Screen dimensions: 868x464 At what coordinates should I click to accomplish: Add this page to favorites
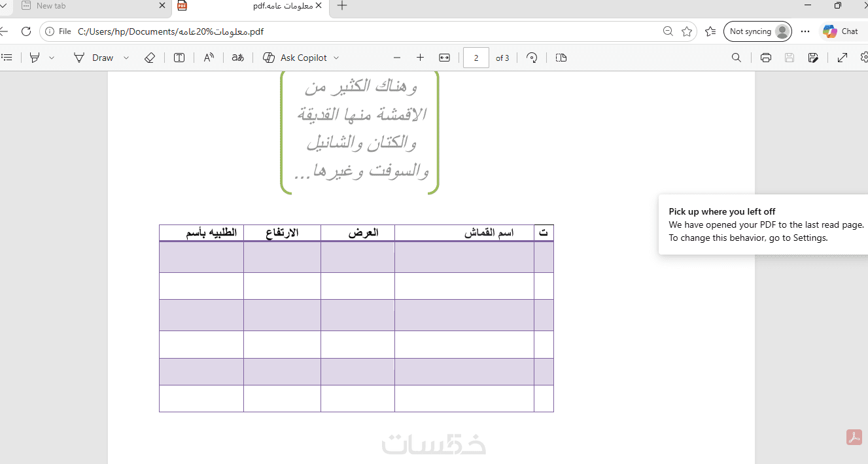687,31
